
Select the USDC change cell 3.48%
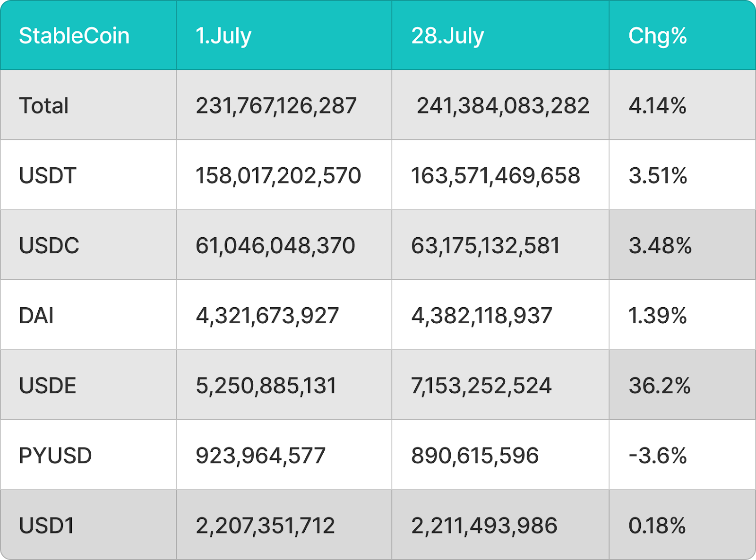coord(660,246)
